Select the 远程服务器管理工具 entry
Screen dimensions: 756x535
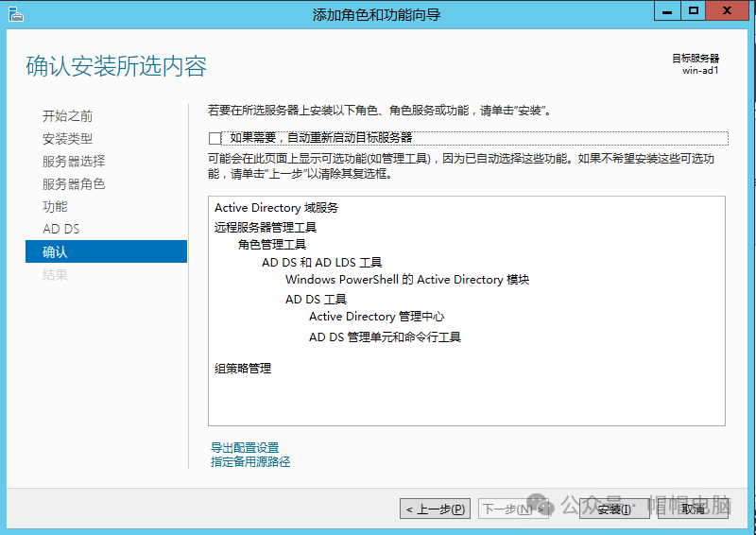point(266,227)
